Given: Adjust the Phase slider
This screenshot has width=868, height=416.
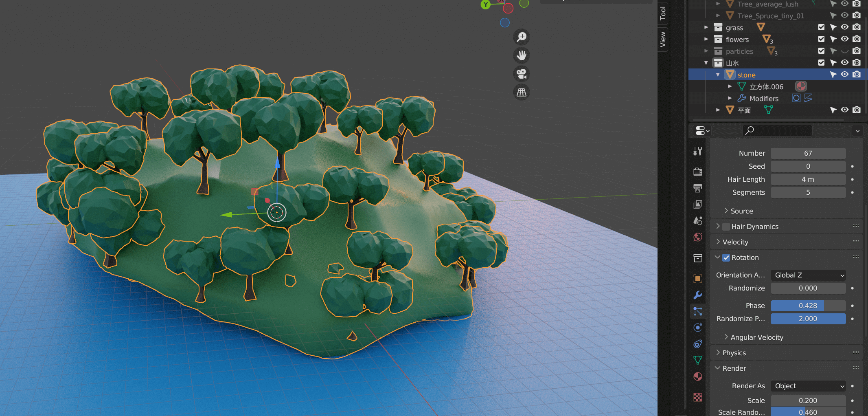Looking at the screenshot, I should click(x=808, y=306).
